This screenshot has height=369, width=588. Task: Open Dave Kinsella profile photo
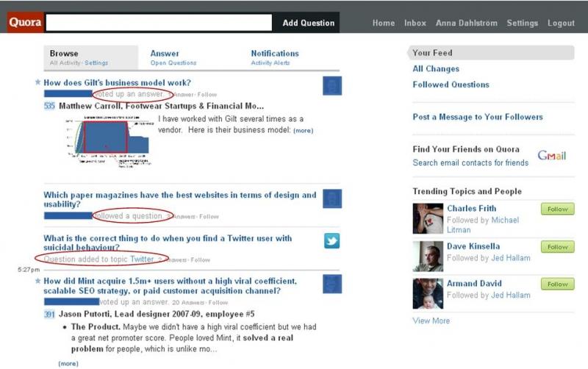coord(428,256)
